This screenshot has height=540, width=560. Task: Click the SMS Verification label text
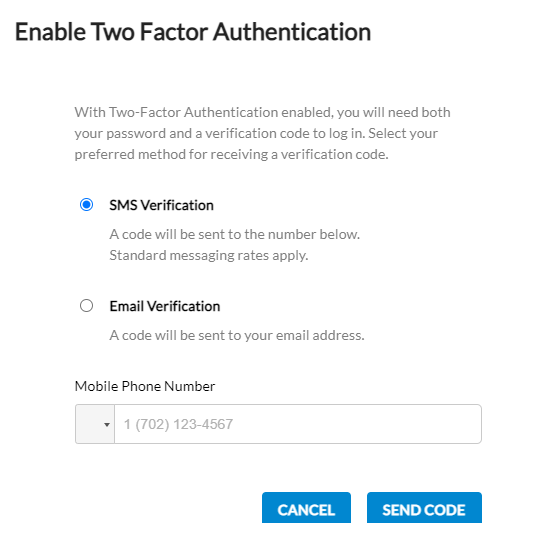tap(161, 205)
